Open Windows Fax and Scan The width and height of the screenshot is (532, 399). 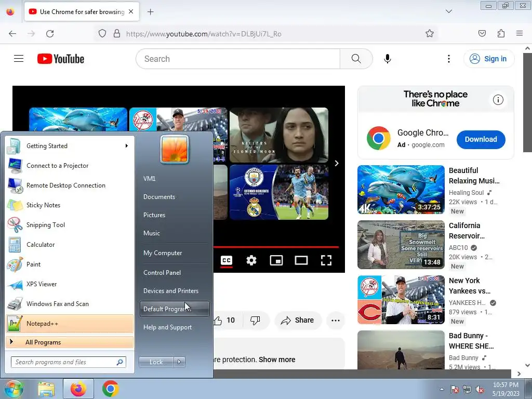70,303
